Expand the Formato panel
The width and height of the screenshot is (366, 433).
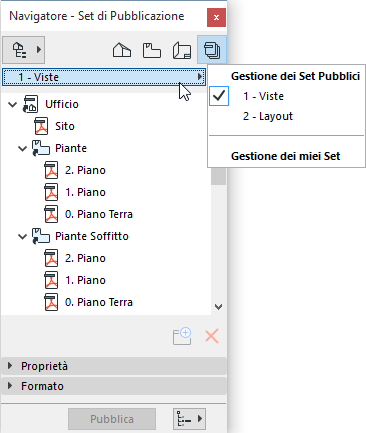(x=114, y=386)
